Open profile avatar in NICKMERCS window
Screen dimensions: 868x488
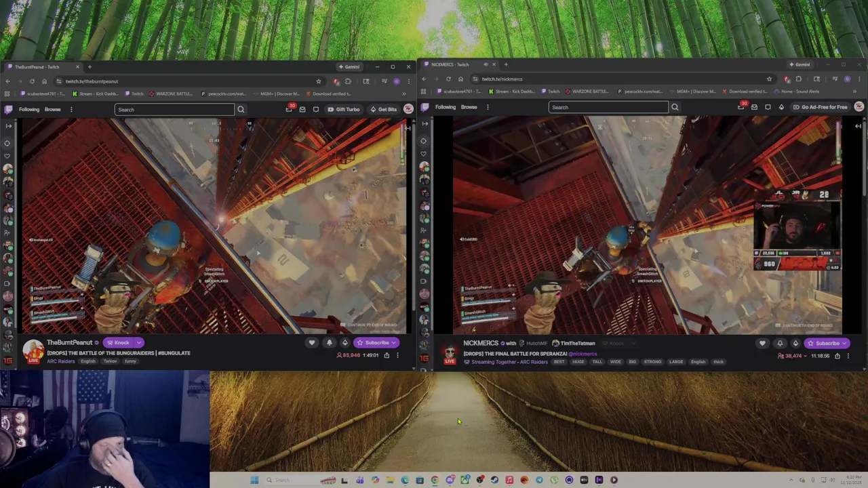[x=859, y=107]
